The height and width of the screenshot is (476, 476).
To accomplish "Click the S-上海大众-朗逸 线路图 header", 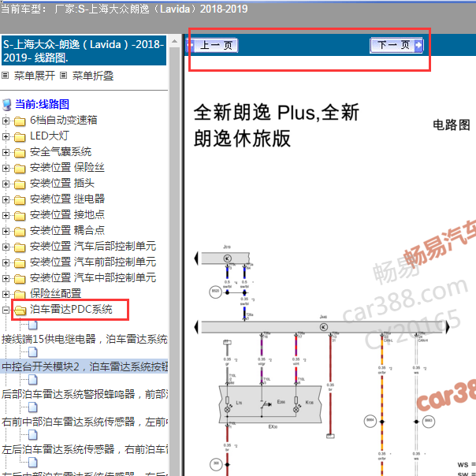I will (x=84, y=50).
